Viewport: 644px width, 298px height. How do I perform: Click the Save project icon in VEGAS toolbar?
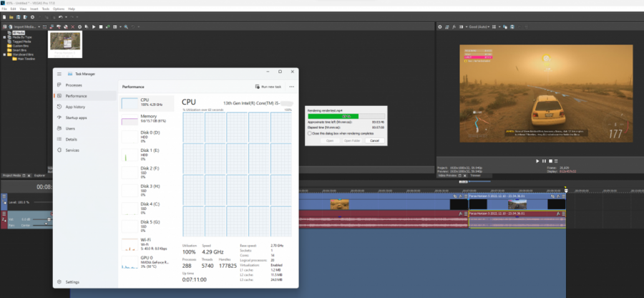point(18,17)
